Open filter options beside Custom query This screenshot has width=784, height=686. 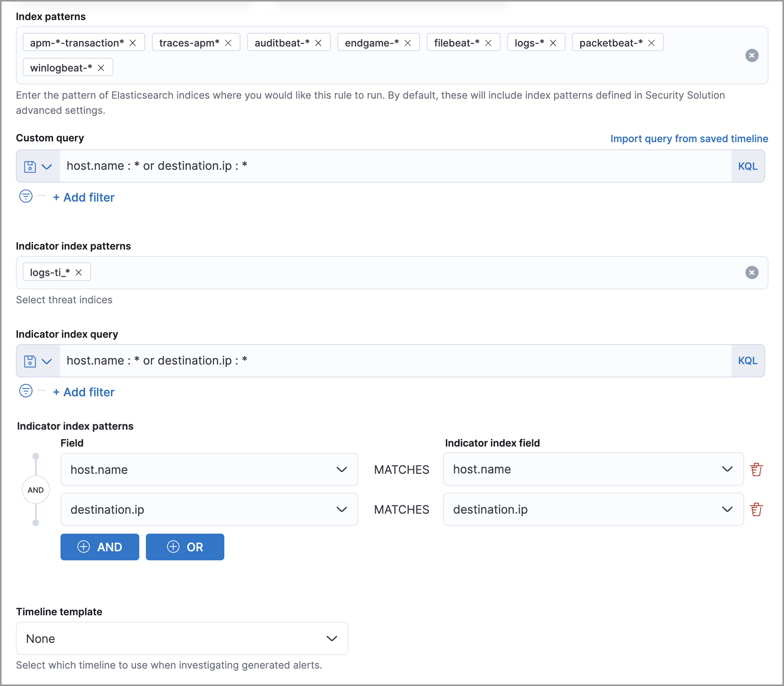tap(26, 196)
